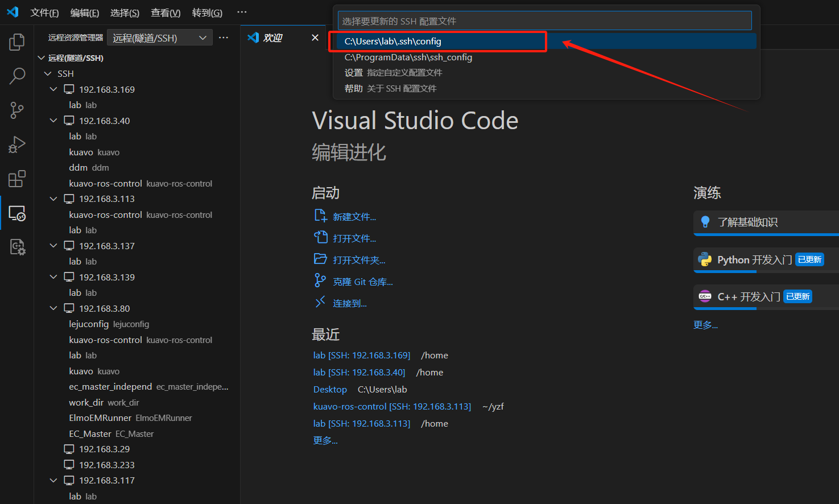Open the Explorer view in the activity bar
This screenshot has width=839, height=504.
point(16,42)
